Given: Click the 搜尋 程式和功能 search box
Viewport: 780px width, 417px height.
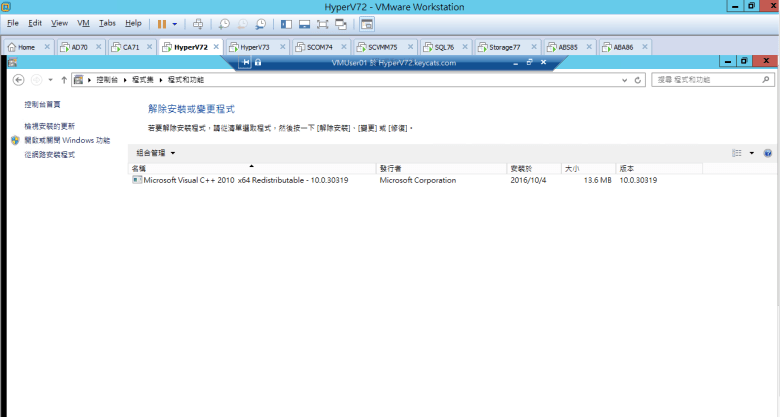Looking at the screenshot, I should 705,78.
